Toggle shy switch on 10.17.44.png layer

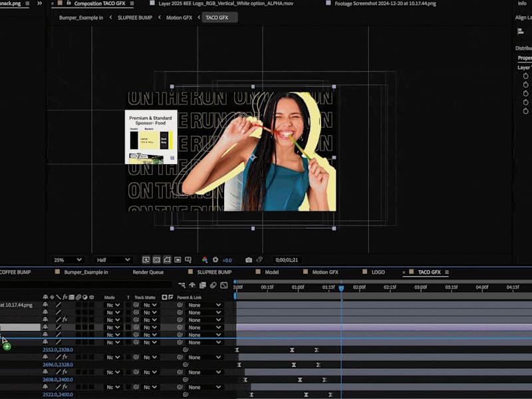tap(45, 305)
